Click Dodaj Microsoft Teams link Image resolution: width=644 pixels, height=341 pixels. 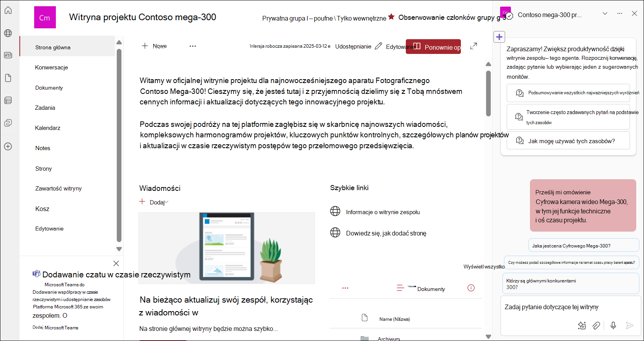(55, 328)
